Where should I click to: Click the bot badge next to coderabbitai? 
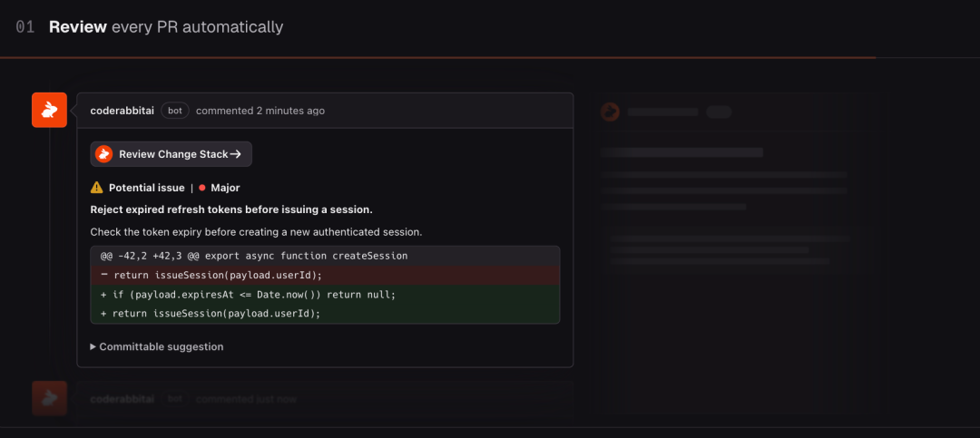(175, 111)
